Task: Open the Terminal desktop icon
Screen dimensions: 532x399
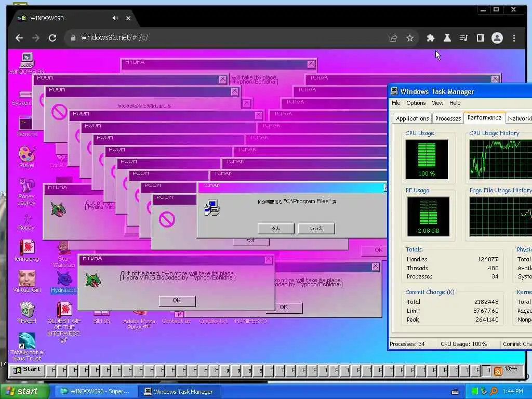Action: pos(26,126)
